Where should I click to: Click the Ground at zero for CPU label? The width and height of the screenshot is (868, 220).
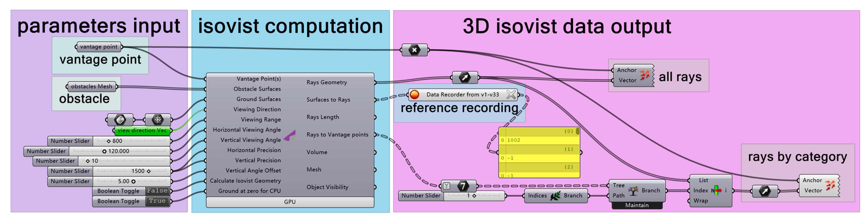249,191
